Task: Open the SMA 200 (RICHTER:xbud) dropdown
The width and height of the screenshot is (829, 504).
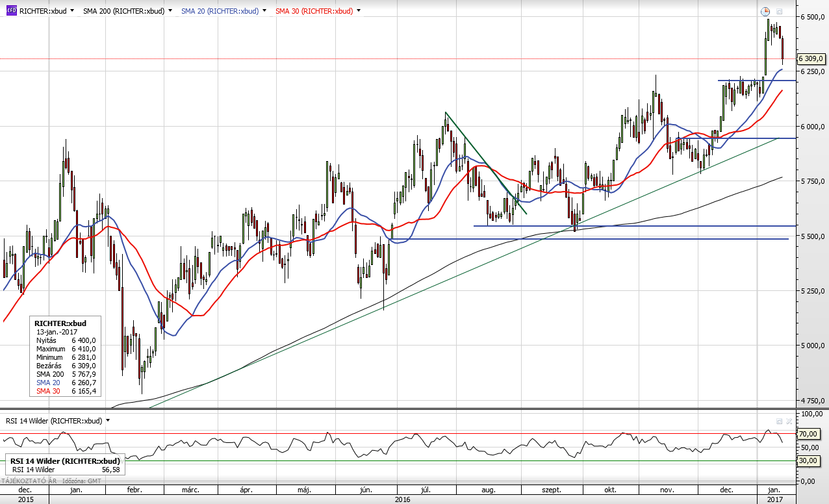Action: [x=170, y=11]
